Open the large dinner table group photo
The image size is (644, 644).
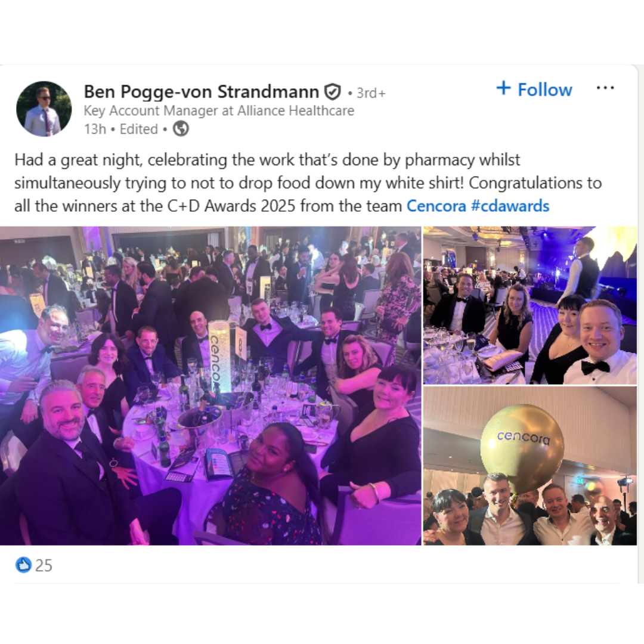click(x=210, y=386)
